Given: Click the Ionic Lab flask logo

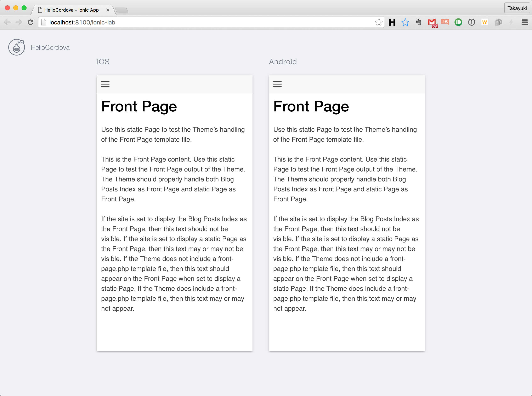Looking at the screenshot, I should click(x=17, y=47).
